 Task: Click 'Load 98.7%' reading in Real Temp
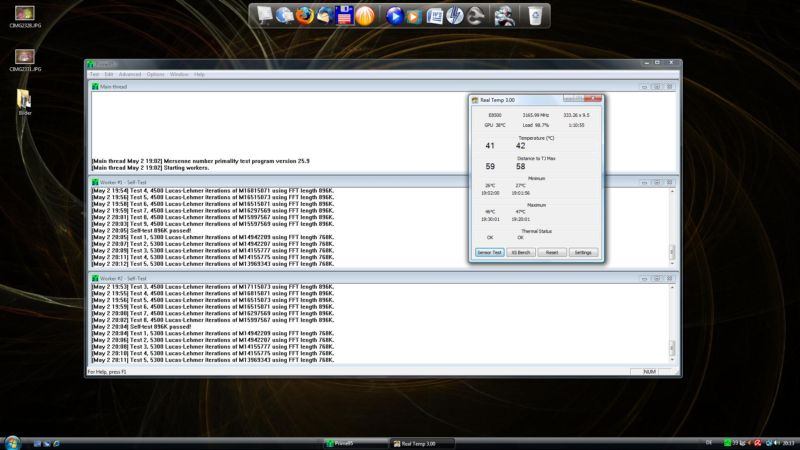tap(536, 125)
